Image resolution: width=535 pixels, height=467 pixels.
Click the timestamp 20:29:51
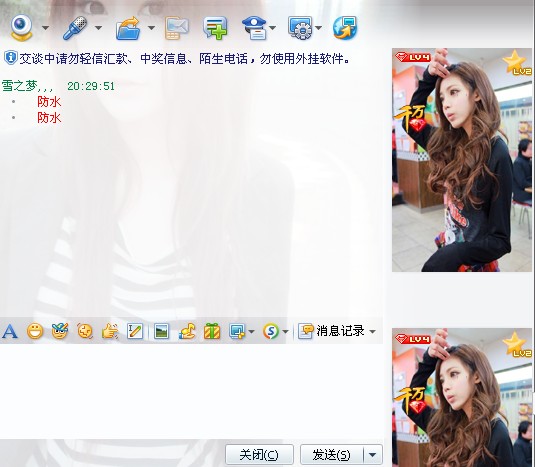click(91, 86)
